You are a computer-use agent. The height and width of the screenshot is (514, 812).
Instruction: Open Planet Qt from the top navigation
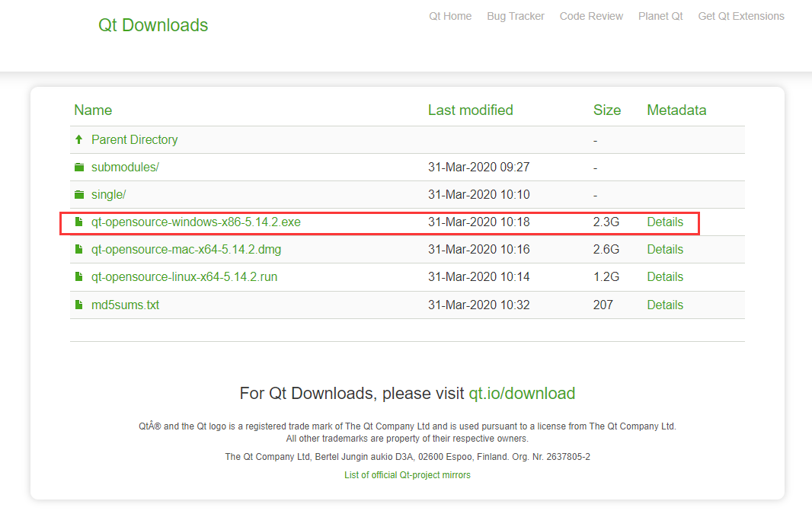660,16
